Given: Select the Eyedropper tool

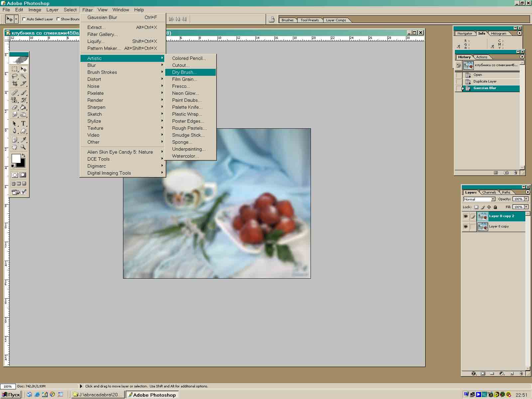Looking at the screenshot, I should 23,140.
